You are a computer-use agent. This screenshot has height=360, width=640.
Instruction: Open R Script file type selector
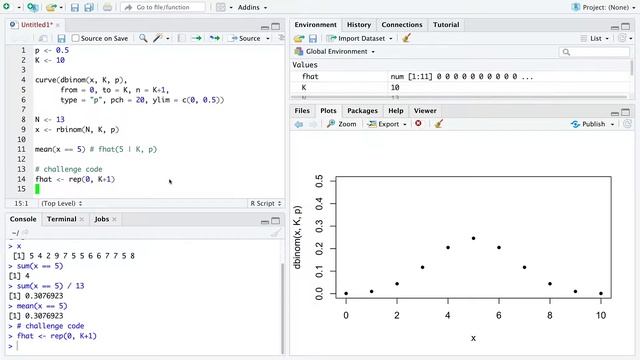point(265,203)
